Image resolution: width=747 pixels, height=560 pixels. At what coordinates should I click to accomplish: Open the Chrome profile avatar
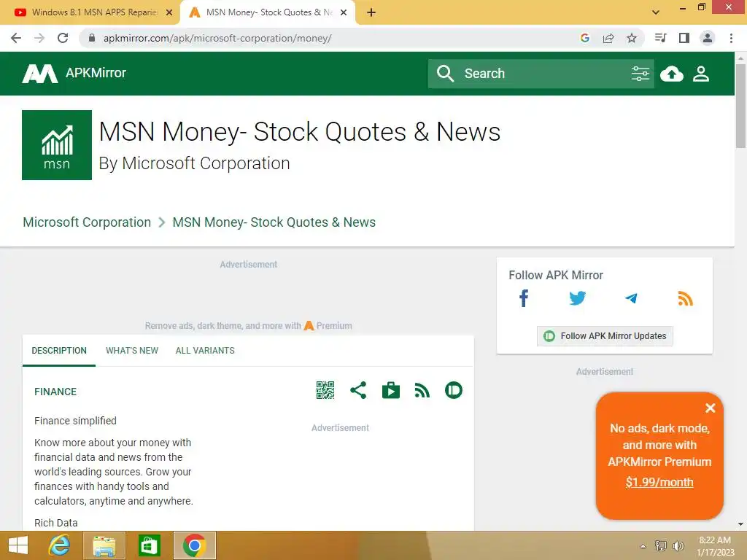[x=708, y=38]
